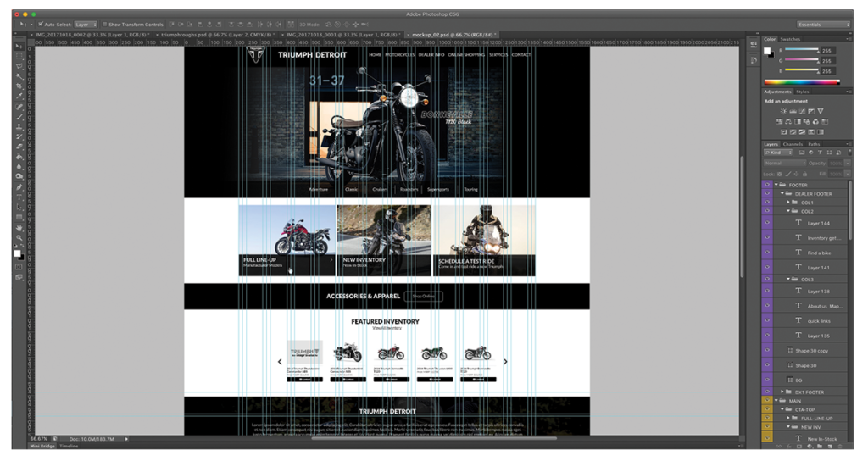Click the Color Balance scales icon
This screenshot has width=868, height=461.
[788, 122]
